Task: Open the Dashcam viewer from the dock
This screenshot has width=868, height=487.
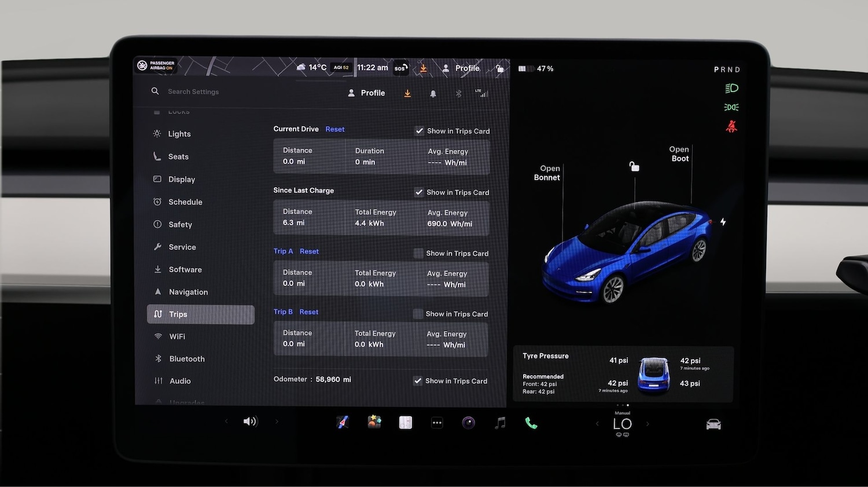Action: pyautogui.click(x=469, y=422)
